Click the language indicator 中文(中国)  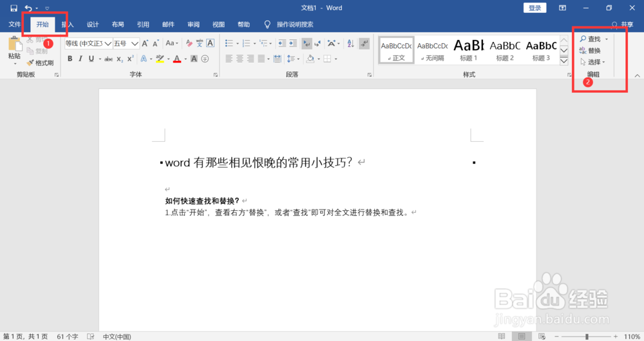tap(117, 336)
